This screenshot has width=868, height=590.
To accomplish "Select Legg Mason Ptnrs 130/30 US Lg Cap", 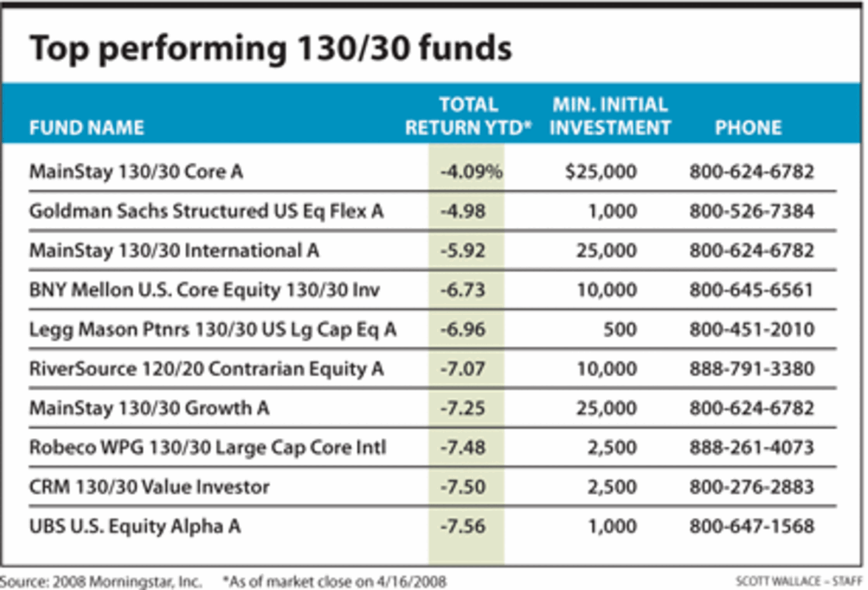I will tap(213, 329).
